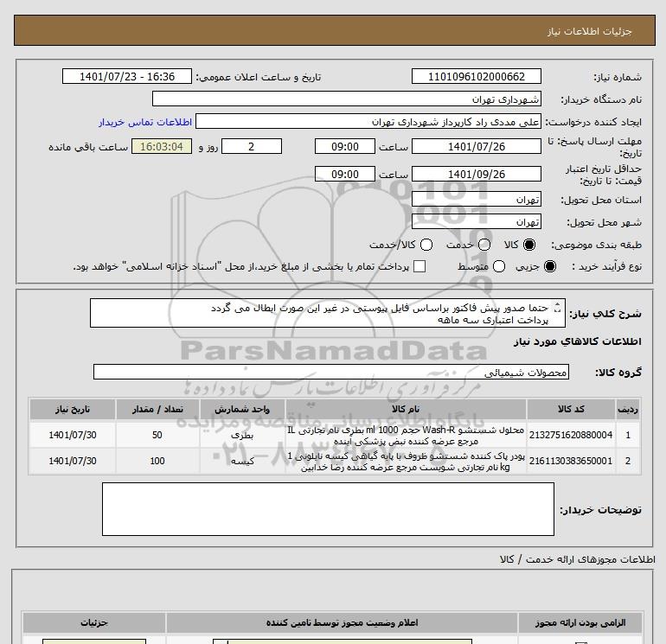This screenshot has width=666, height=644.
Task: Click the تاریخ نیاز column header
Action: [72, 409]
